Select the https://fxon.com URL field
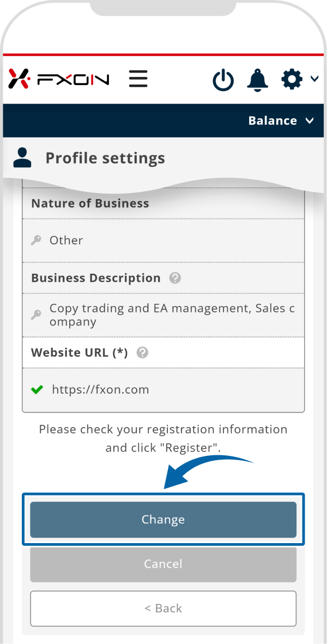 coord(101,389)
